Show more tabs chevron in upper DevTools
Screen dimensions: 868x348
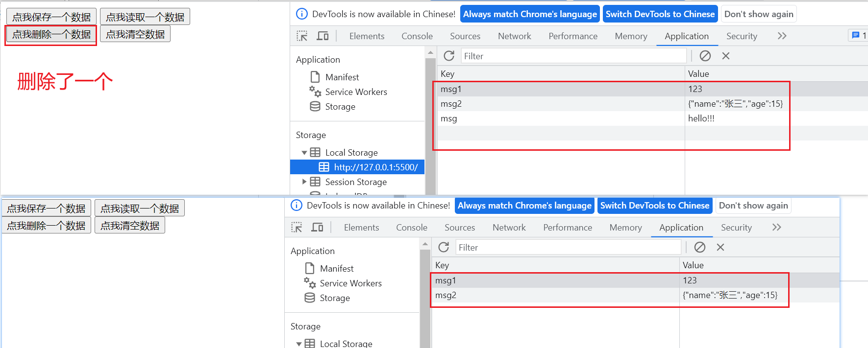782,36
